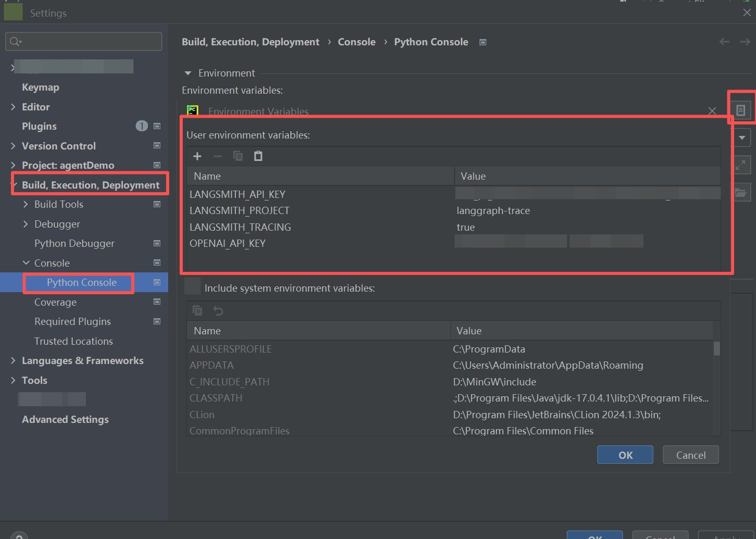This screenshot has height=539, width=756.
Task: Click Console breadcrumb link
Action: (x=357, y=42)
